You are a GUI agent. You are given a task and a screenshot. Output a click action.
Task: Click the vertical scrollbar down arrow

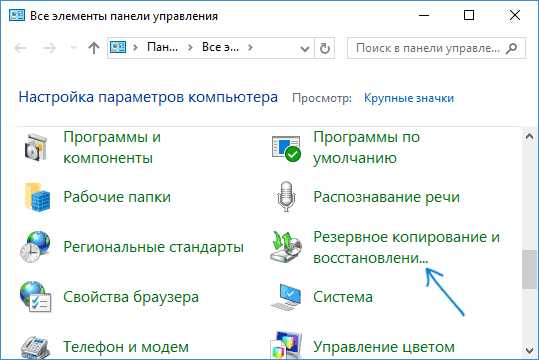point(529,351)
